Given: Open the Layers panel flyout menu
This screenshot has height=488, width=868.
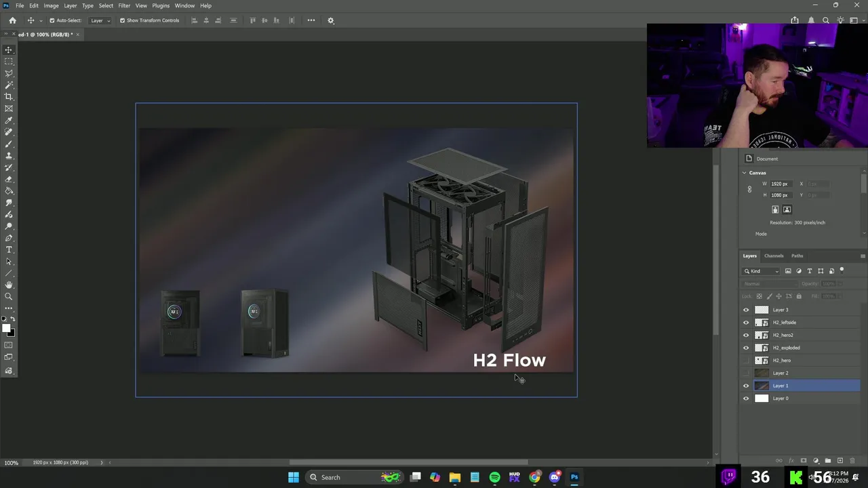Looking at the screenshot, I should click(863, 256).
